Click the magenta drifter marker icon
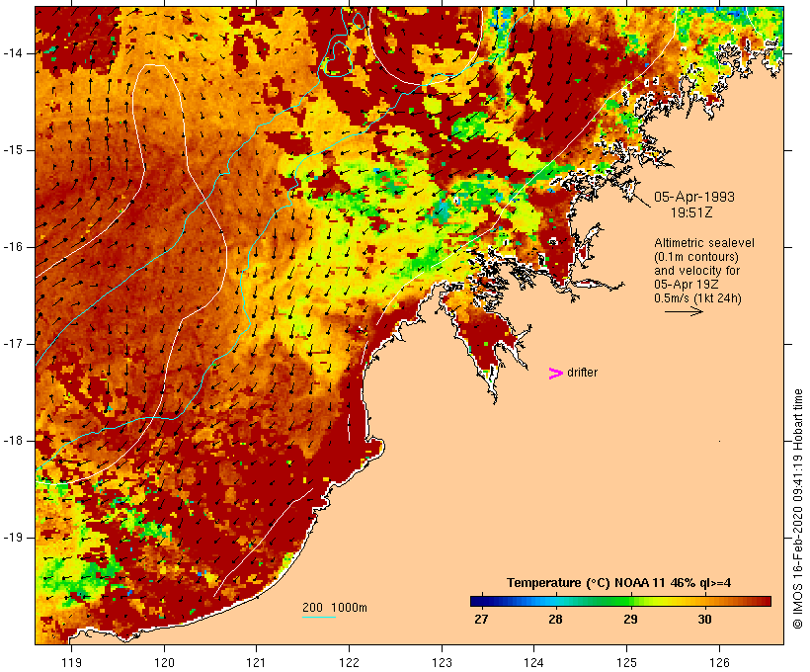 [556, 374]
